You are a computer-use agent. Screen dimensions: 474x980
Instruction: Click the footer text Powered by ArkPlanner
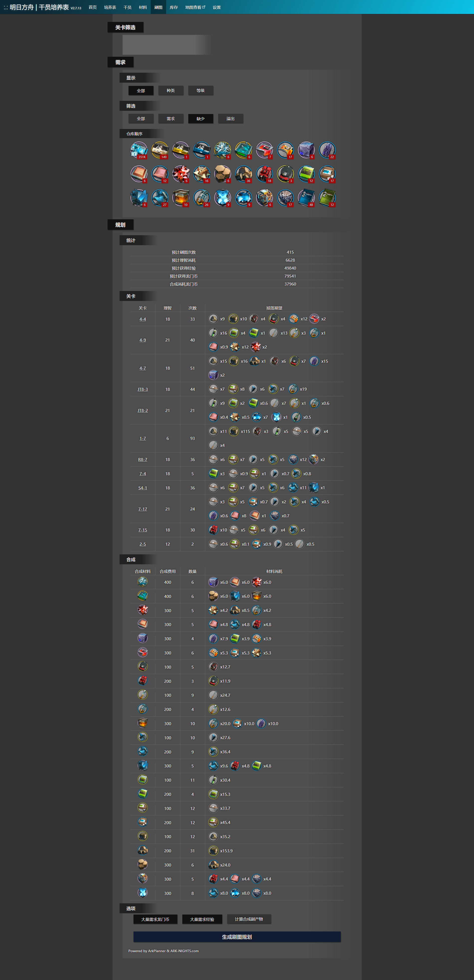tap(163, 951)
